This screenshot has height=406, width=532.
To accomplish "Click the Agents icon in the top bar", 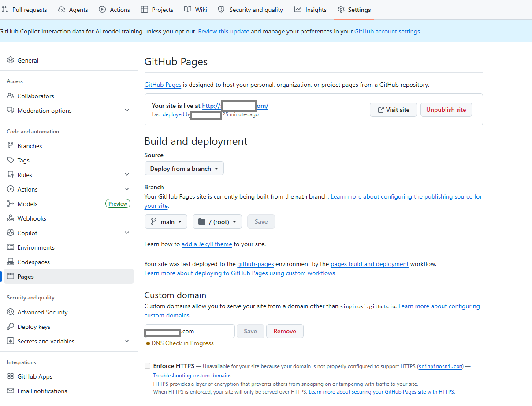I will [x=62, y=10].
